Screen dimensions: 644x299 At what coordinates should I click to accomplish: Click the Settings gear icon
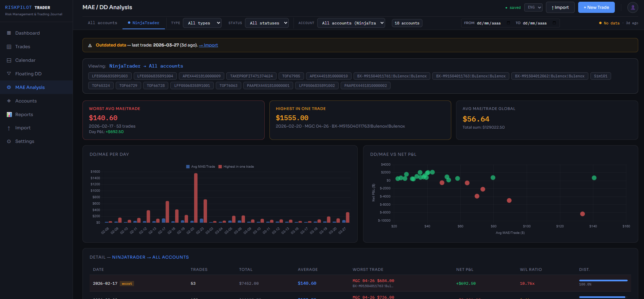click(9, 141)
